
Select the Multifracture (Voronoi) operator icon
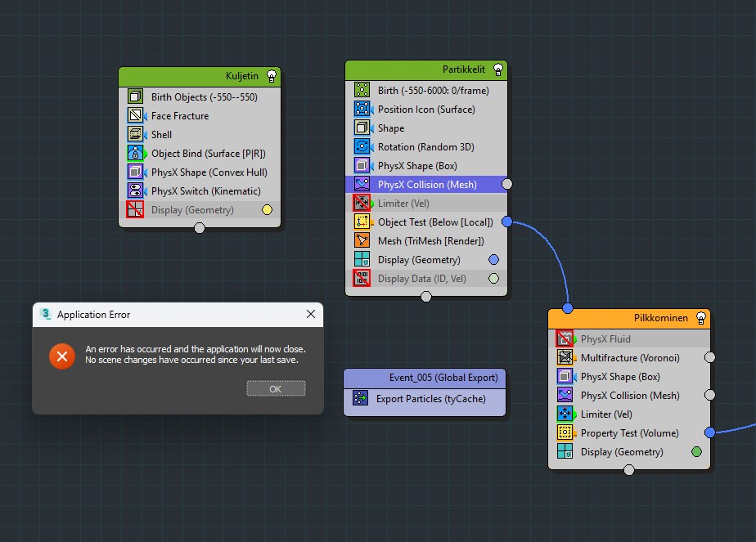point(565,358)
